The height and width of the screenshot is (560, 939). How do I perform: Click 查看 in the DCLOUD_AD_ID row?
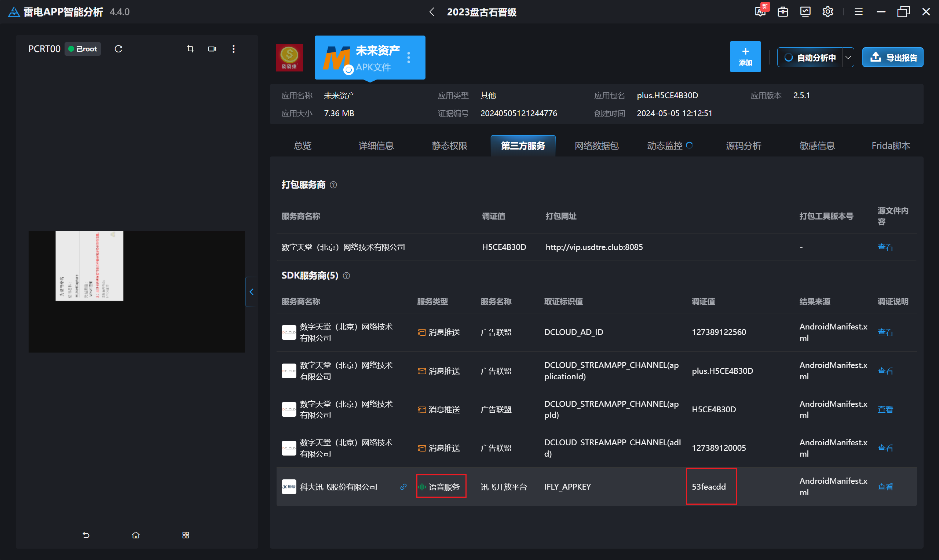pos(885,332)
